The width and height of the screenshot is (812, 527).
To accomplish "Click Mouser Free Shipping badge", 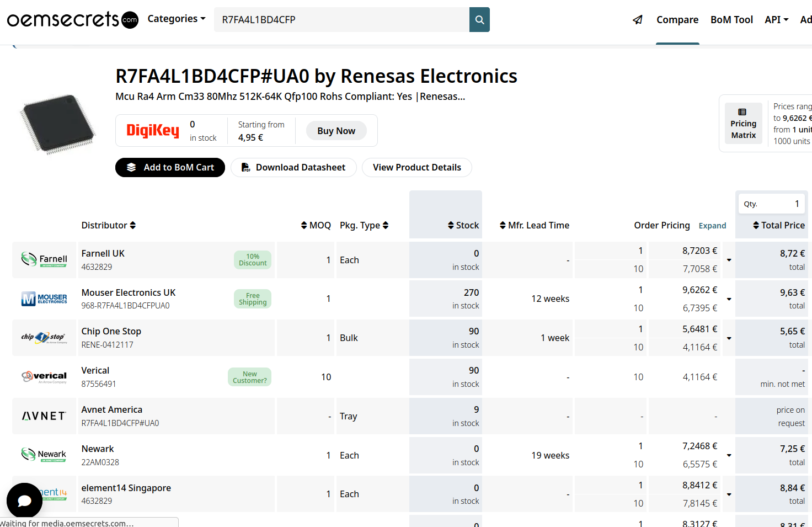I will [253, 299].
